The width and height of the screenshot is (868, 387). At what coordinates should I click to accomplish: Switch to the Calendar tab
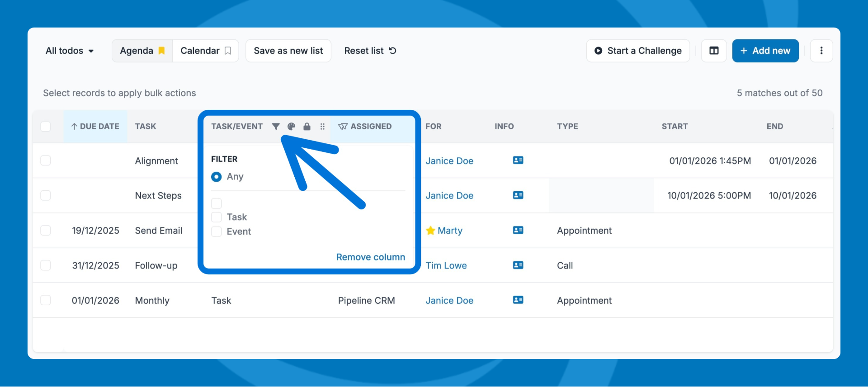coord(205,51)
